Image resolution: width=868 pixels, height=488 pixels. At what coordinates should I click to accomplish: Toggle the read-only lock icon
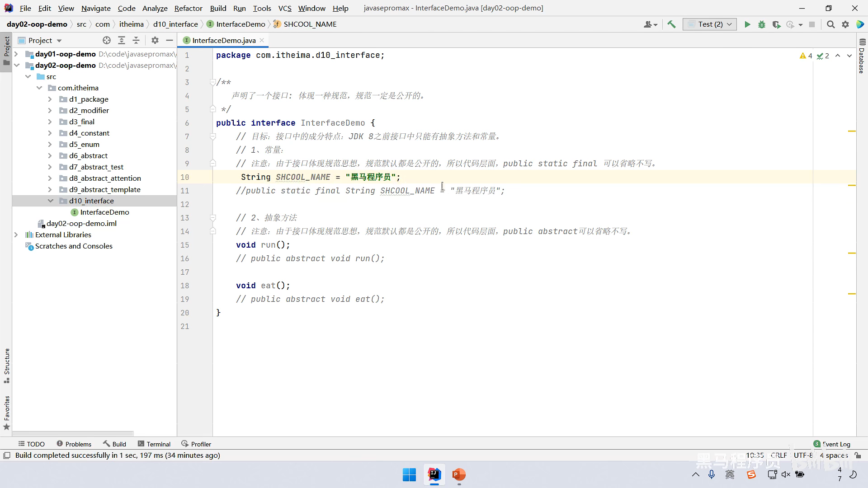(x=857, y=455)
